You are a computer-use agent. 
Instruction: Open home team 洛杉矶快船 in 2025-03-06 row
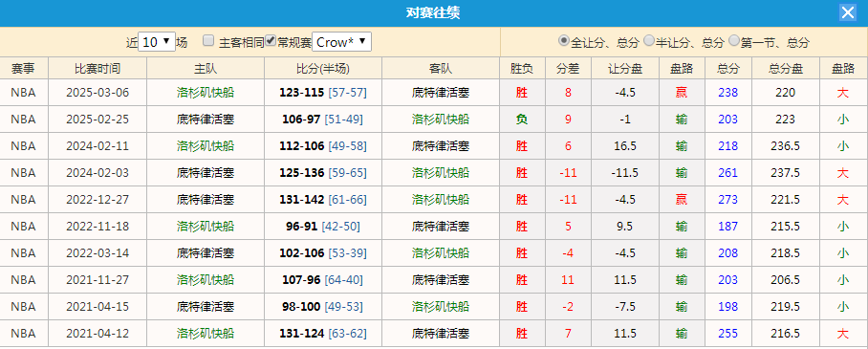[206, 93]
